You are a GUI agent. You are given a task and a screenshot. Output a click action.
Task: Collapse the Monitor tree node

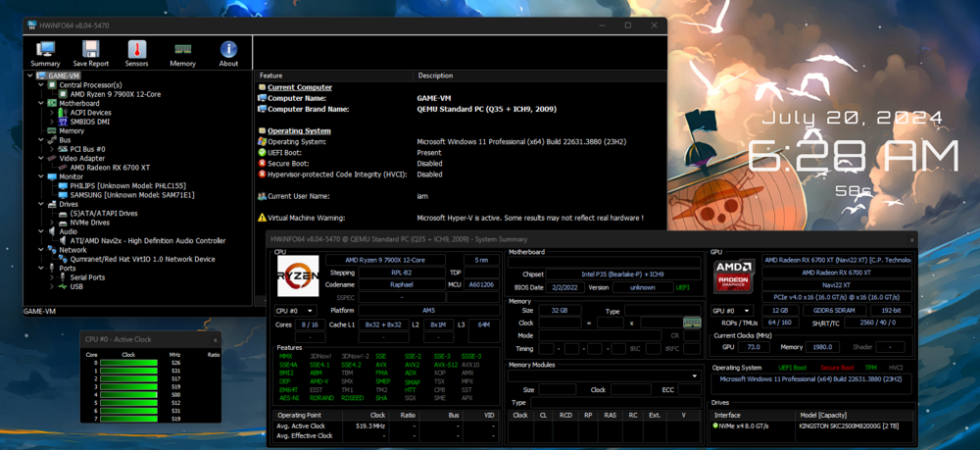40,176
